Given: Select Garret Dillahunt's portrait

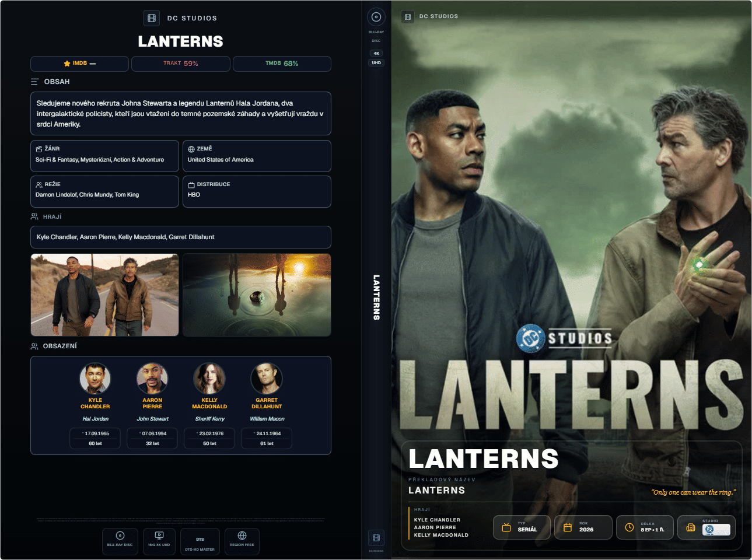Looking at the screenshot, I should coord(267,378).
